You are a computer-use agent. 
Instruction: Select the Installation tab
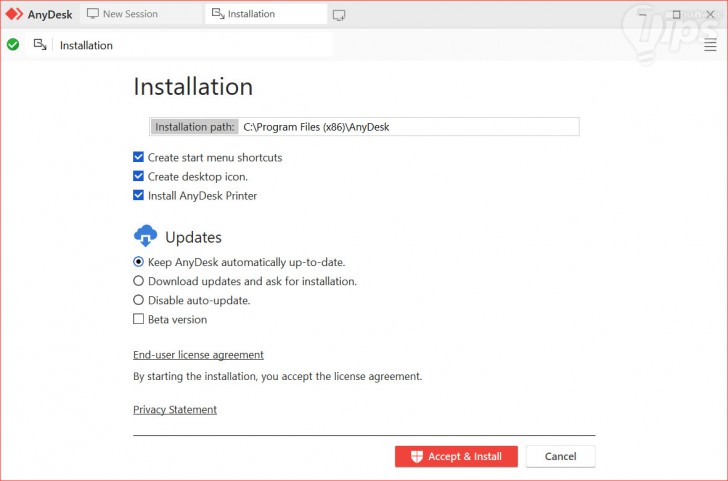[266, 14]
